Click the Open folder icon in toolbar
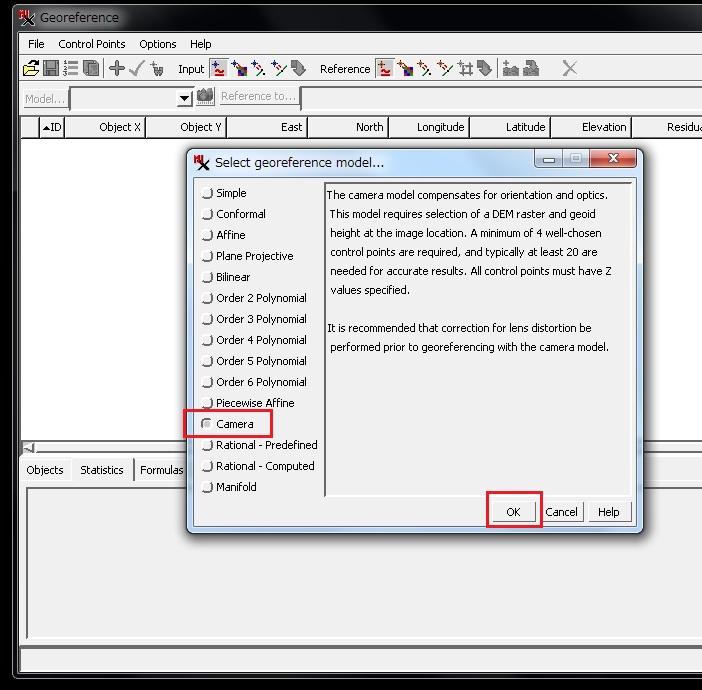 [31, 69]
